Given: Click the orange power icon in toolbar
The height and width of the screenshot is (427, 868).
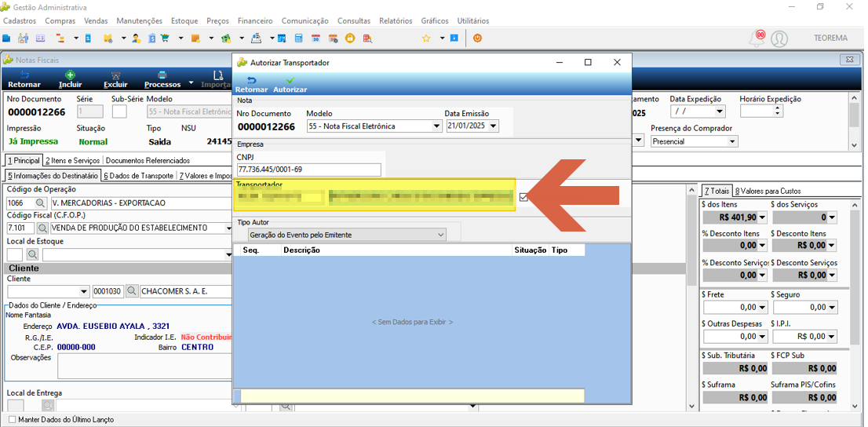Looking at the screenshot, I should point(477,38).
